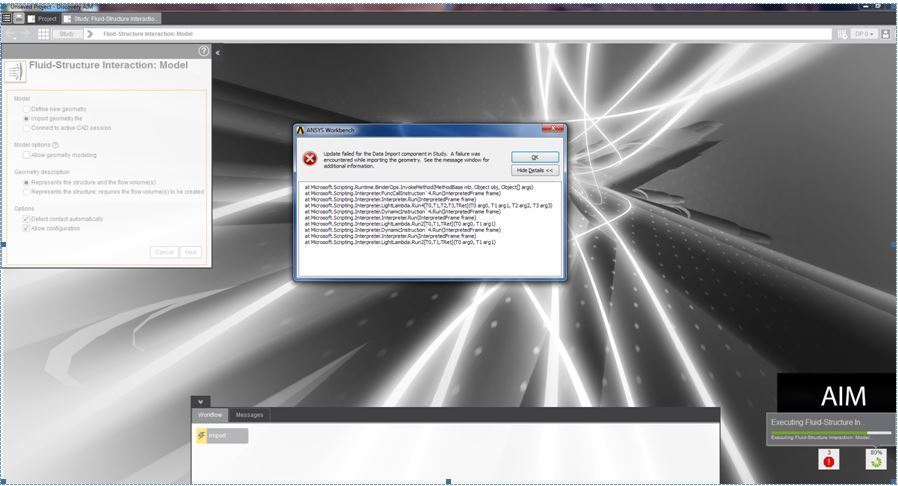
Task: Click the error stack trace details text area
Action: point(430,229)
